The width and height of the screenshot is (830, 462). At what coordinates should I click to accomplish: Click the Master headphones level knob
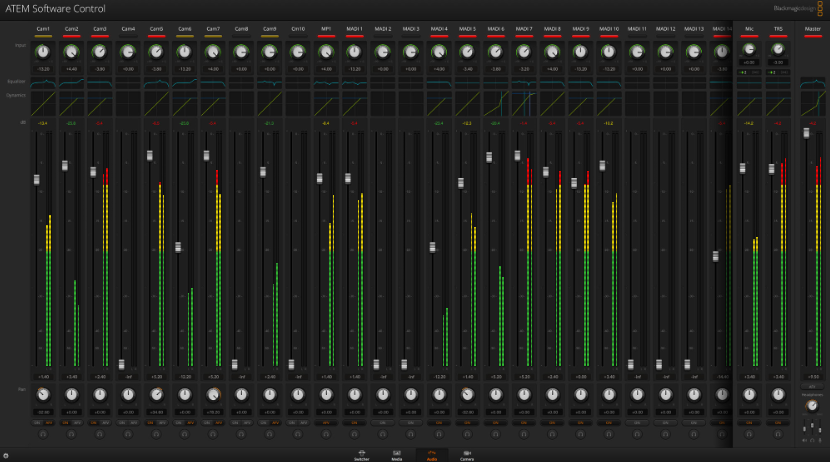point(812,406)
